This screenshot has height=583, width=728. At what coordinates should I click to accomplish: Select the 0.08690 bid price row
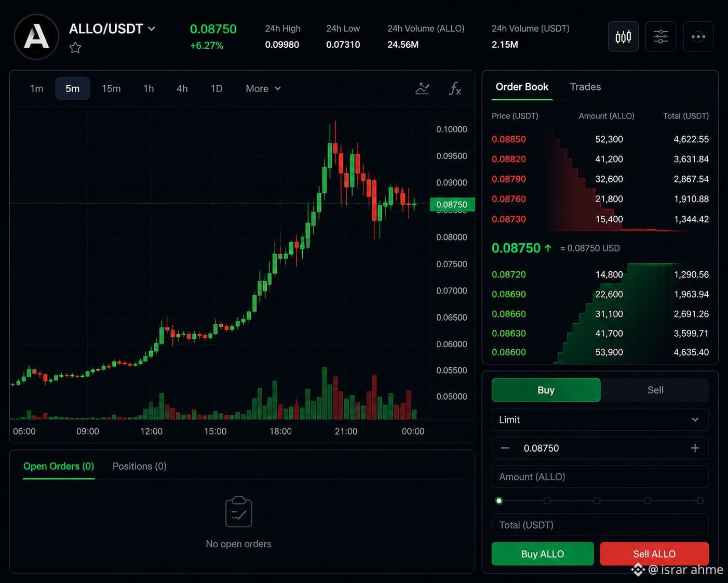click(600, 294)
